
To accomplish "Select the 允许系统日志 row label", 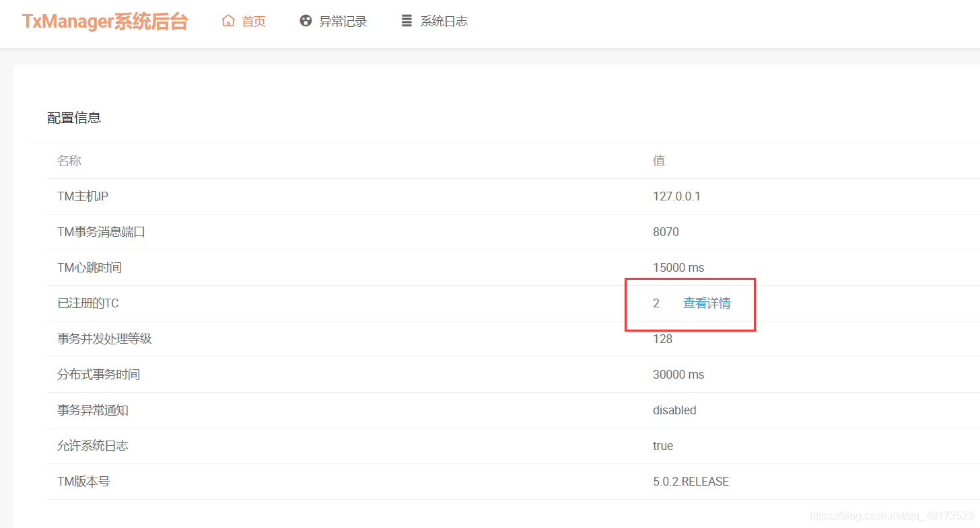I will click(93, 446).
